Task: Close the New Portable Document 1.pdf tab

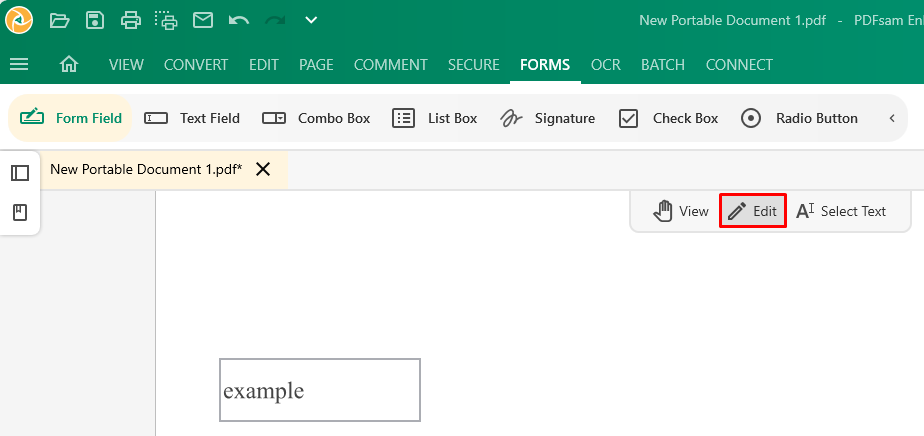Action: click(263, 170)
